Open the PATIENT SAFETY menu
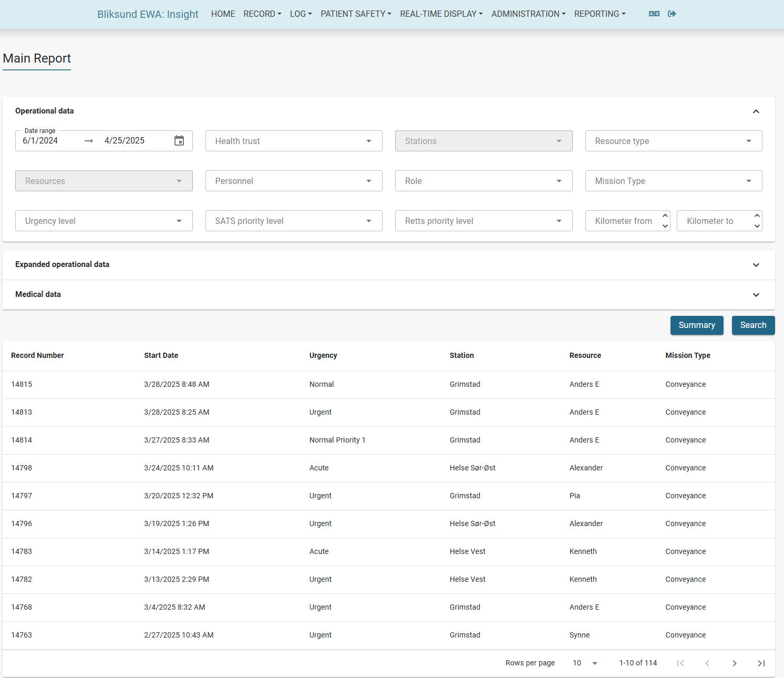 (x=356, y=14)
